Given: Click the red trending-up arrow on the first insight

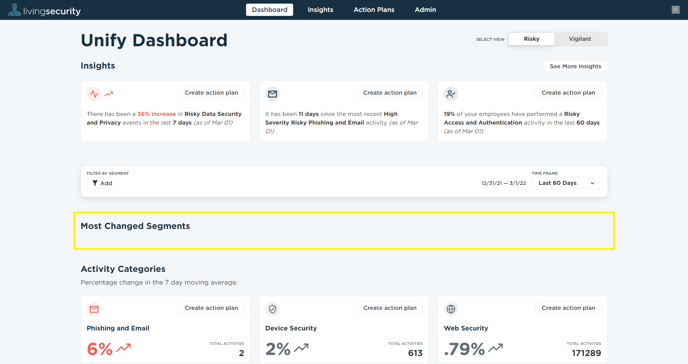Looking at the screenshot, I should (108, 93).
